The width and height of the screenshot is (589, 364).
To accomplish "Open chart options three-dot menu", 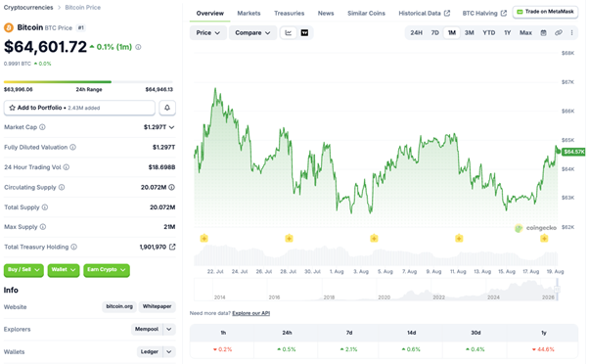I will [571, 33].
